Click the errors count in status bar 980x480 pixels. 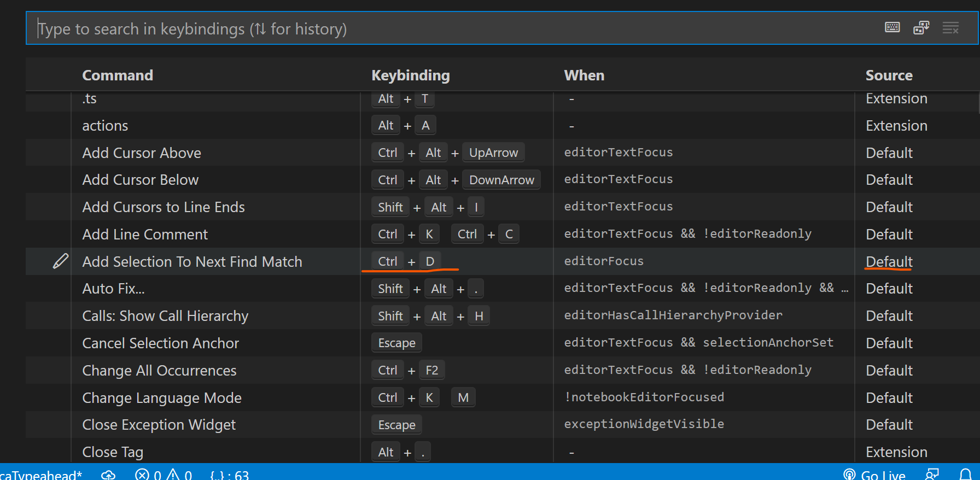pos(149,475)
